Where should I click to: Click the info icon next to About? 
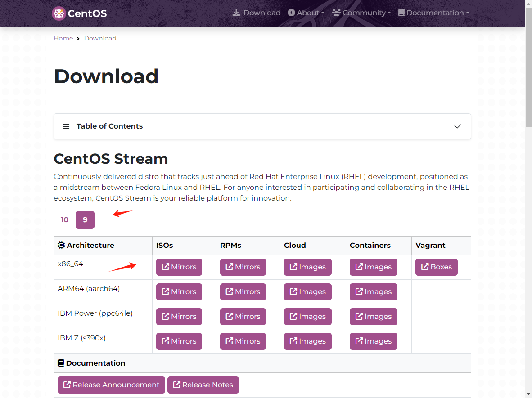292,13
